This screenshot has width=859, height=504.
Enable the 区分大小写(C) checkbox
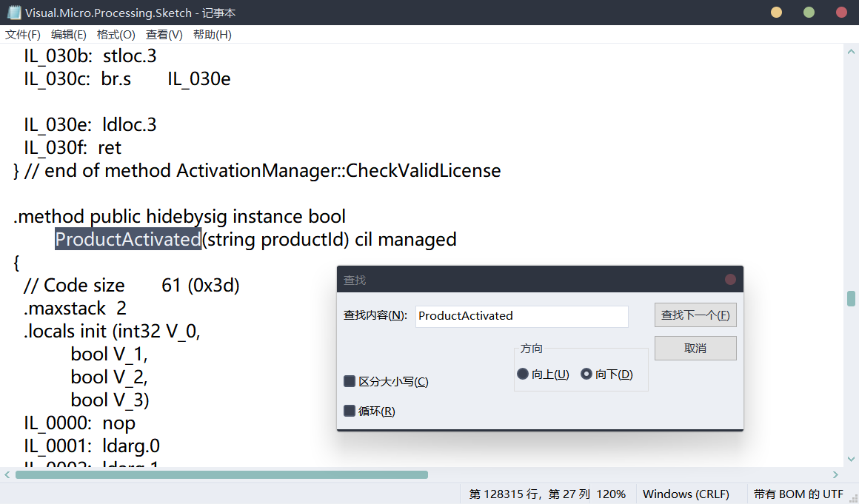point(350,380)
